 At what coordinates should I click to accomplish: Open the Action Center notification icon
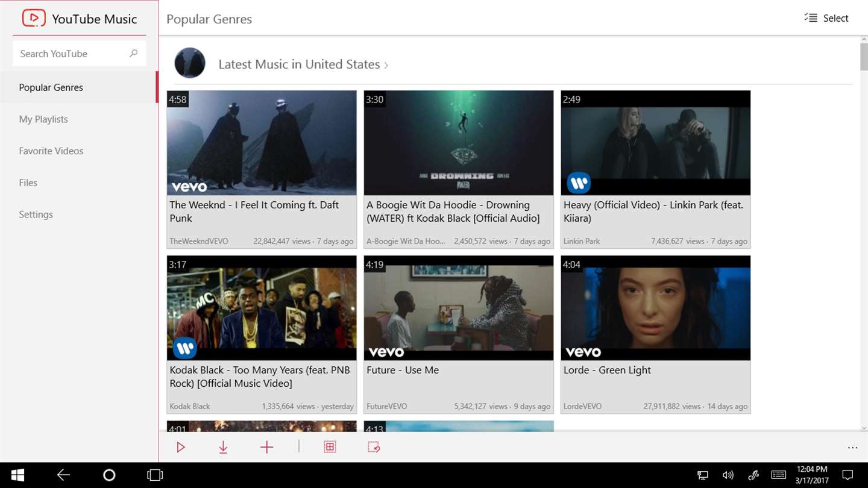pyautogui.click(x=848, y=475)
